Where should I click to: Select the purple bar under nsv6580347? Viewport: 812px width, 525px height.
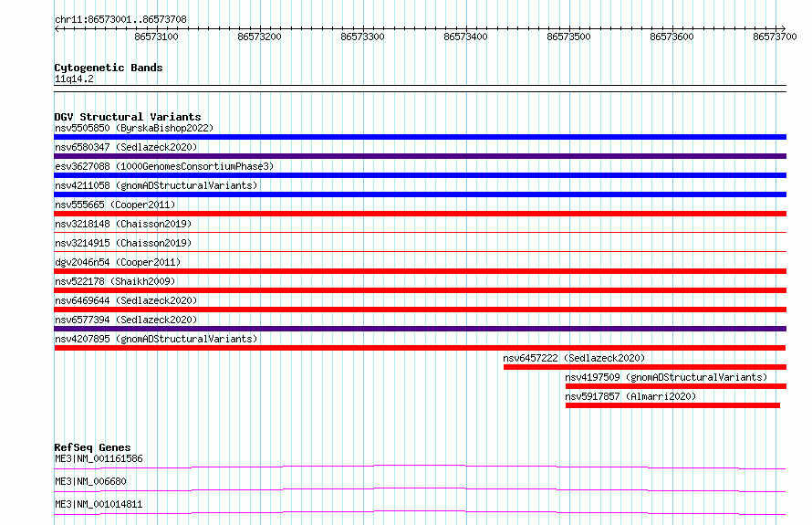coord(420,156)
